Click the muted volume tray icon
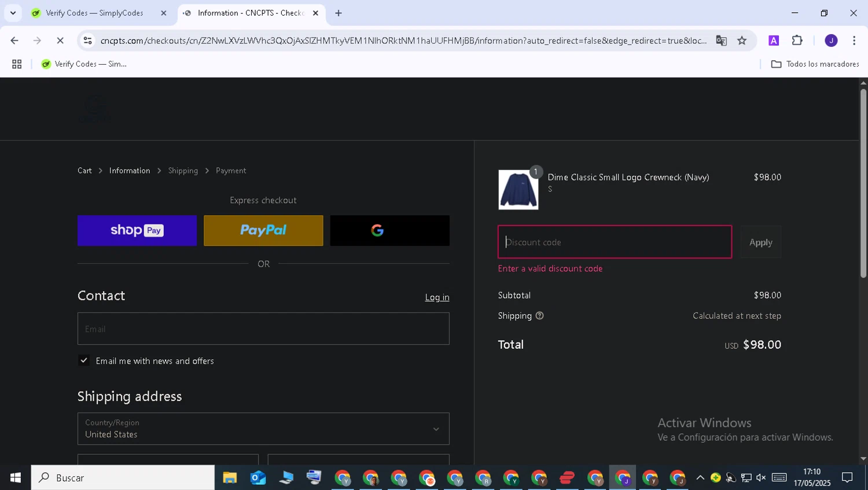The image size is (868, 490). (x=761, y=478)
